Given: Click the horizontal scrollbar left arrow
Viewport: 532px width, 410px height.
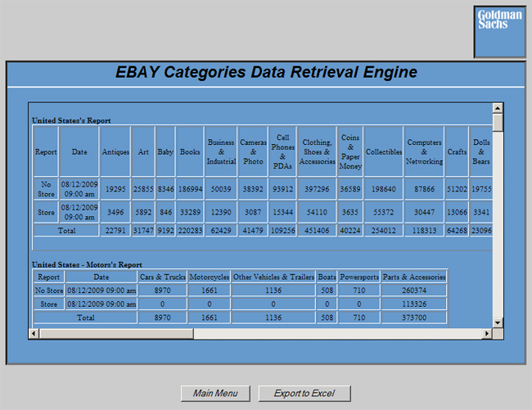Looking at the screenshot, I should (34, 333).
